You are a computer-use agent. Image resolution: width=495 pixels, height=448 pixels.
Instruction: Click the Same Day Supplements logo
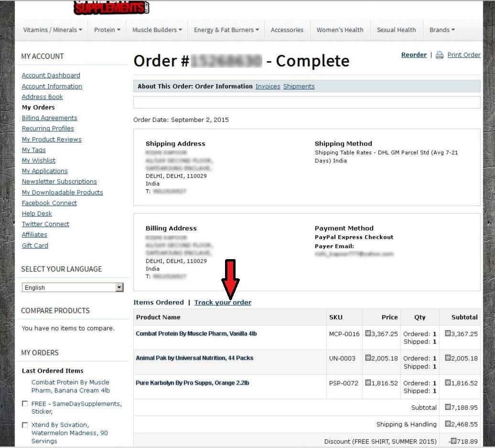111,7
